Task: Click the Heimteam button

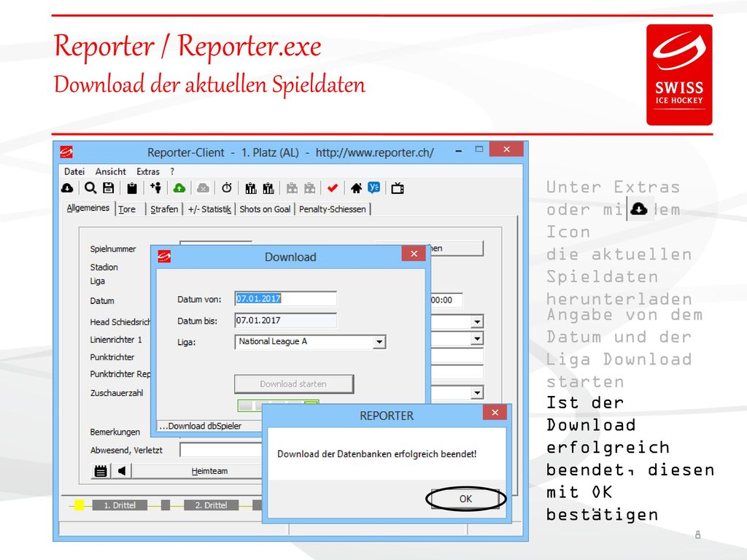Action: click(x=209, y=471)
